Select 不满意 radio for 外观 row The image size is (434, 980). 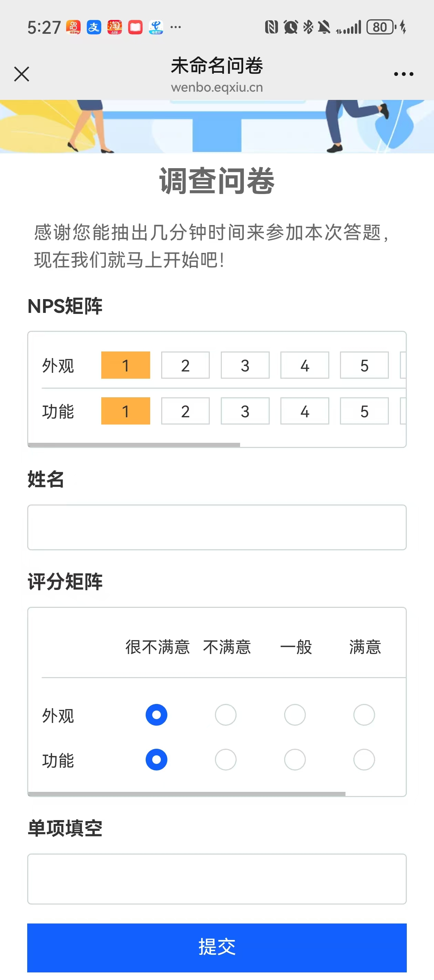226,714
